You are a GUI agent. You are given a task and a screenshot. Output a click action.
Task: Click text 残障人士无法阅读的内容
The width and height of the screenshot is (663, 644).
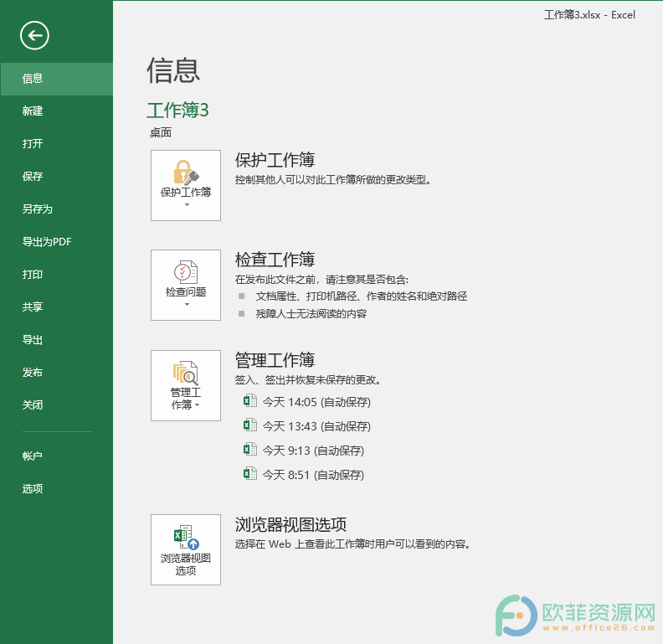tap(311, 313)
